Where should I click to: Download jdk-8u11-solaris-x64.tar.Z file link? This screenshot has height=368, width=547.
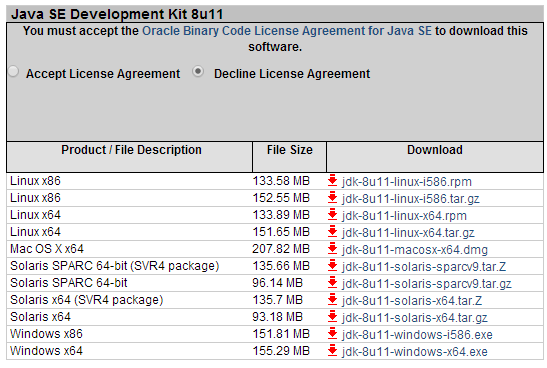[x=412, y=301]
